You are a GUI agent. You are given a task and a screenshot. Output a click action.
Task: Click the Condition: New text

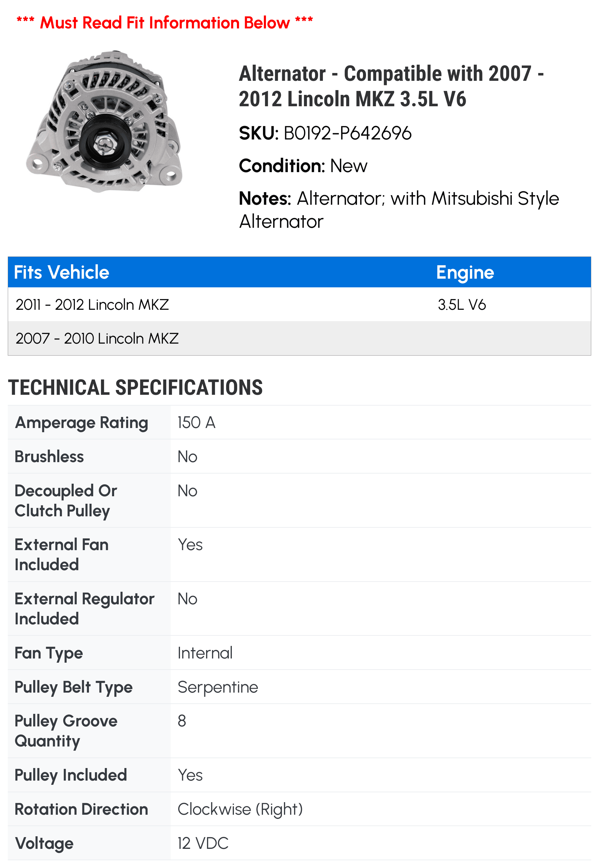303,166
